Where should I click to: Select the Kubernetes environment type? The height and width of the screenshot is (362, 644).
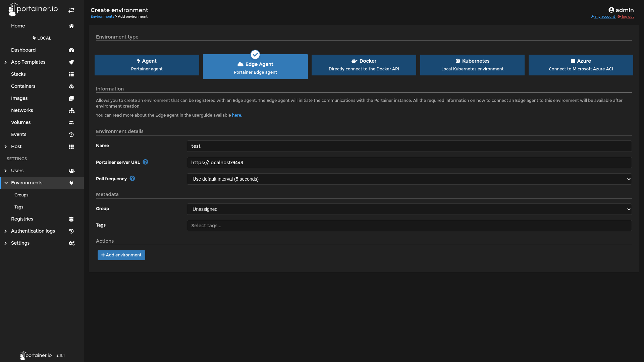(x=472, y=65)
